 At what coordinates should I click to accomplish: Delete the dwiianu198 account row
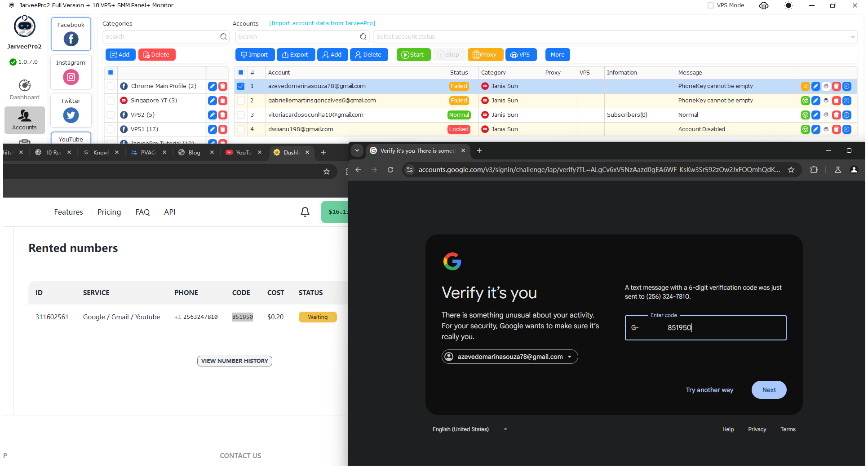837,129
